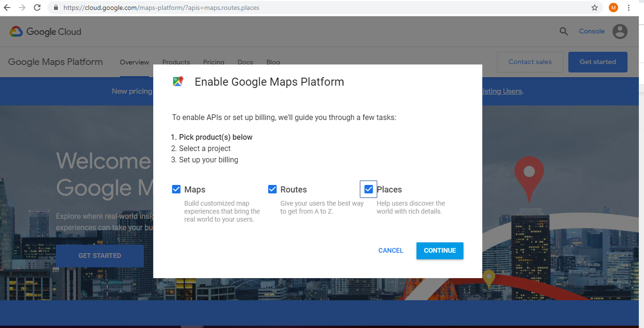Cancel the Enable Google Maps Platform dialog
644x328 pixels.
click(x=391, y=251)
